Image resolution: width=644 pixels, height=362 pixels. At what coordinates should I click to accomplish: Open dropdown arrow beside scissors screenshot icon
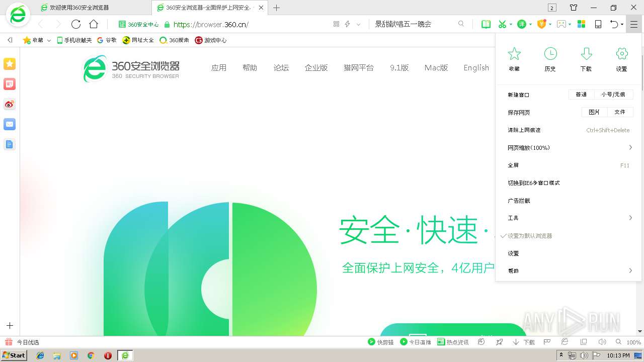[x=511, y=24]
